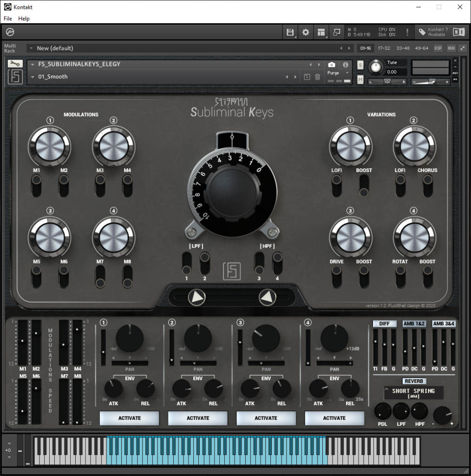Toggle the AUX sends button in rack header
This screenshot has height=476, width=471.
point(451,48)
